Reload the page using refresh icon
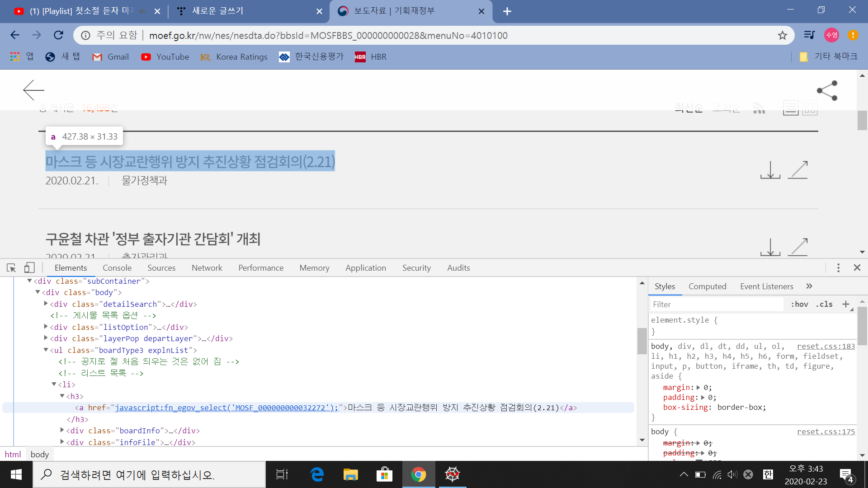This screenshot has height=488, width=868. (58, 35)
